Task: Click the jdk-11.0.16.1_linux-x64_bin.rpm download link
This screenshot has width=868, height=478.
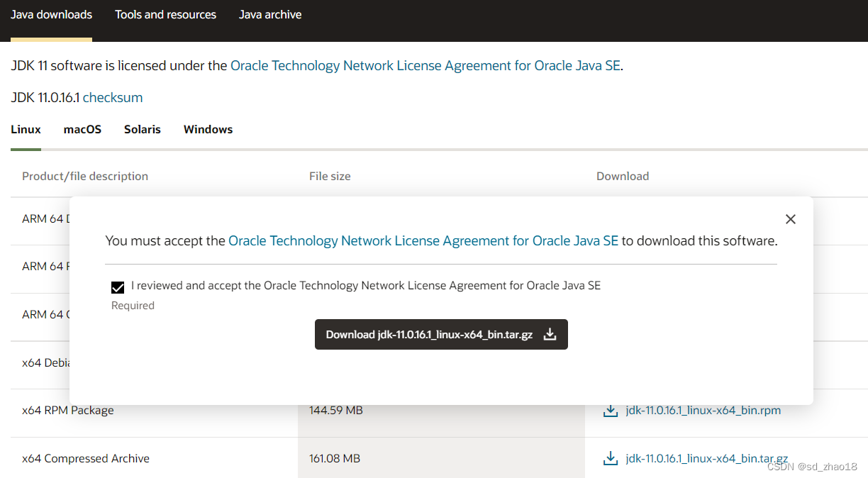Action: tap(703, 411)
